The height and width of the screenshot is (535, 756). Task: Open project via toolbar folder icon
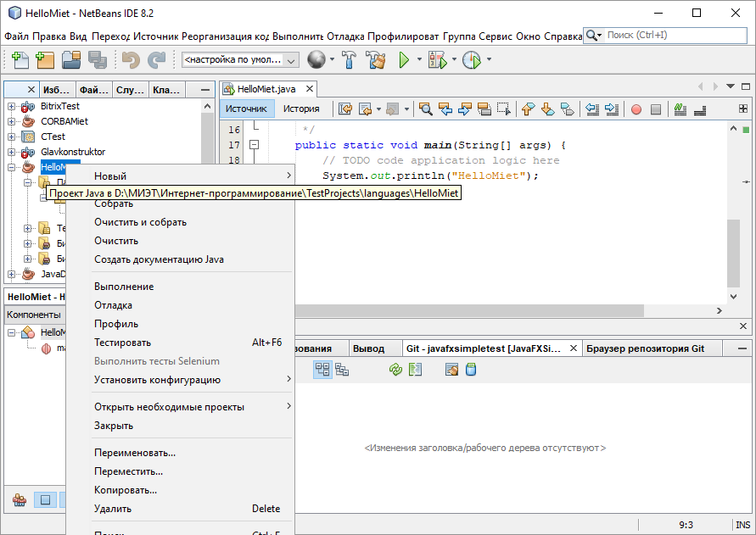click(71, 59)
